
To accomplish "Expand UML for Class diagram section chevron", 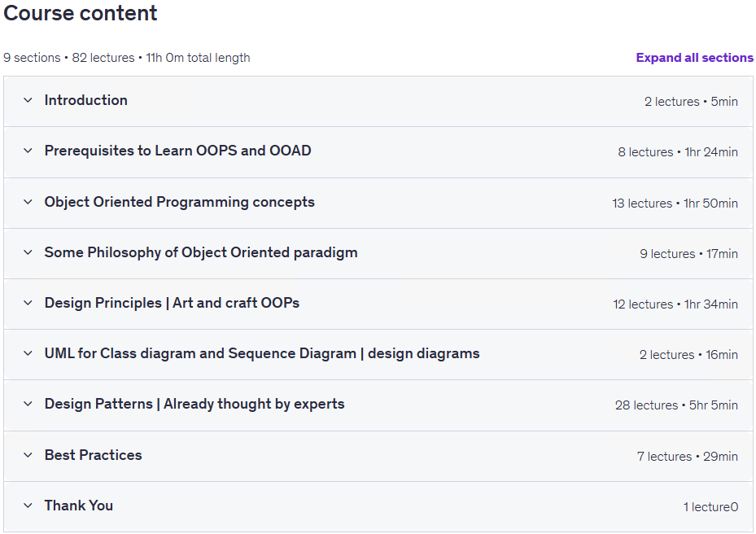I will pyautogui.click(x=28, y=353).
